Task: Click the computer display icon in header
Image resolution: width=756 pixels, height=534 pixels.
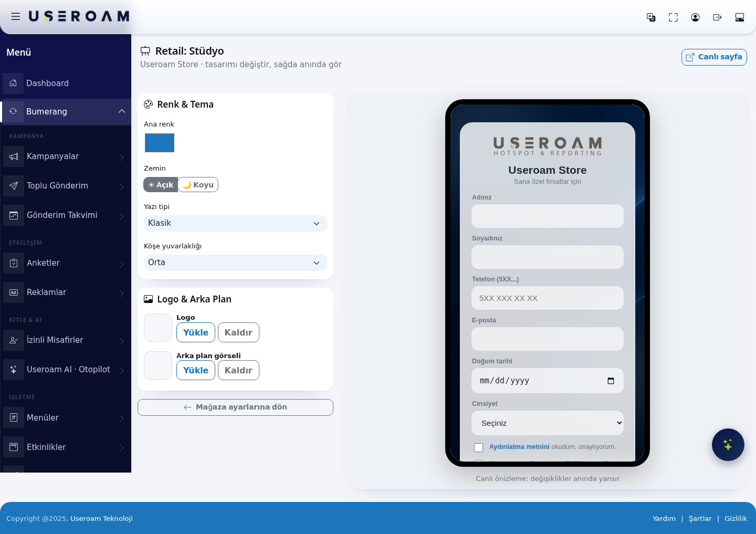Action: tap(740, 17)
